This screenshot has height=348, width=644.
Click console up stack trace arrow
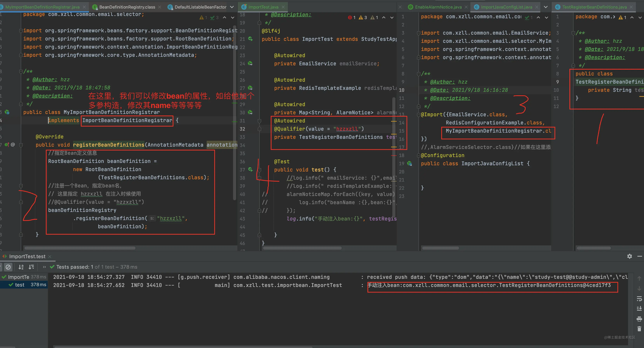pyautogui.click(x=639, y=278)
